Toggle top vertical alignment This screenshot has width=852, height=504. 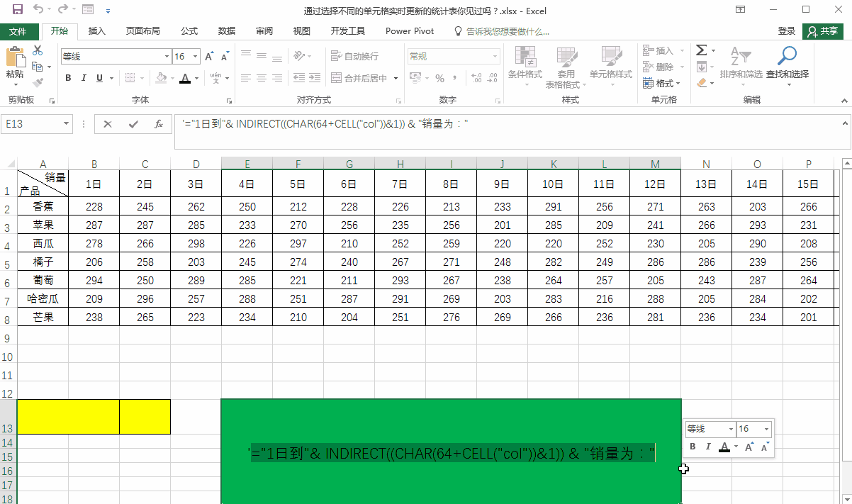[246, 55]
